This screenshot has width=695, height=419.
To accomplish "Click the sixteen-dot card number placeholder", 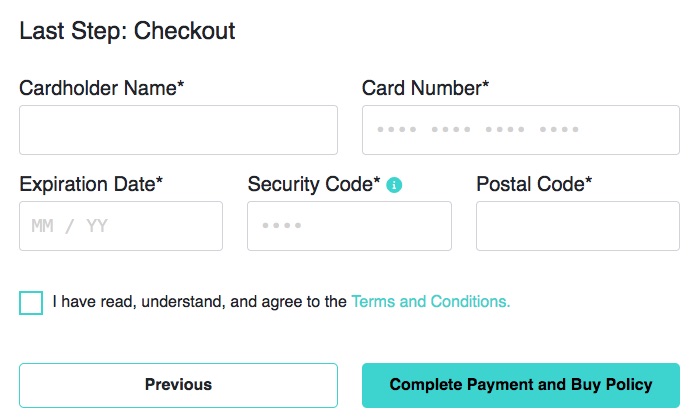I will tap(478, 129).
